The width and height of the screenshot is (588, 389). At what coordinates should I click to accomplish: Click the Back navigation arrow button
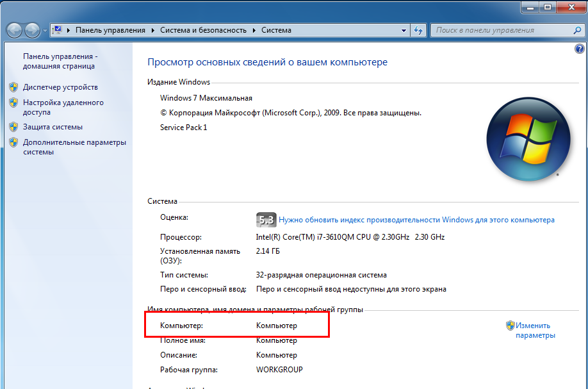click(14, 30)
